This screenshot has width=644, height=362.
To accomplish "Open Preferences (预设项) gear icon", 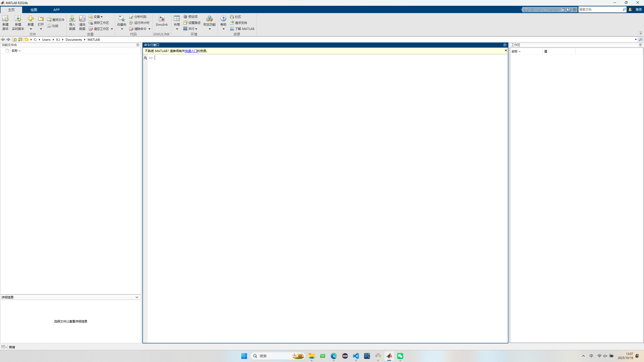I will tap(185, 17).
